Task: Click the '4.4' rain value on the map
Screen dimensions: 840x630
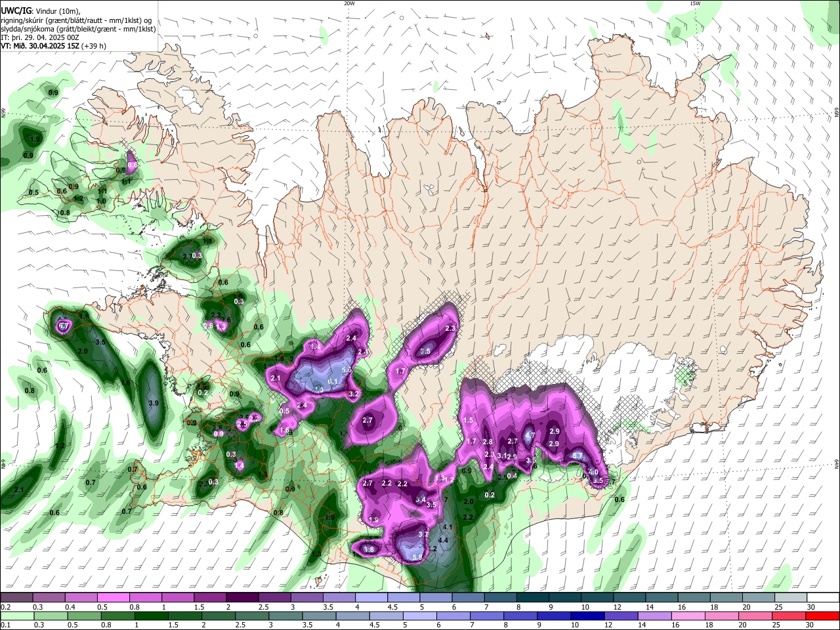Action: click(443, 540)
